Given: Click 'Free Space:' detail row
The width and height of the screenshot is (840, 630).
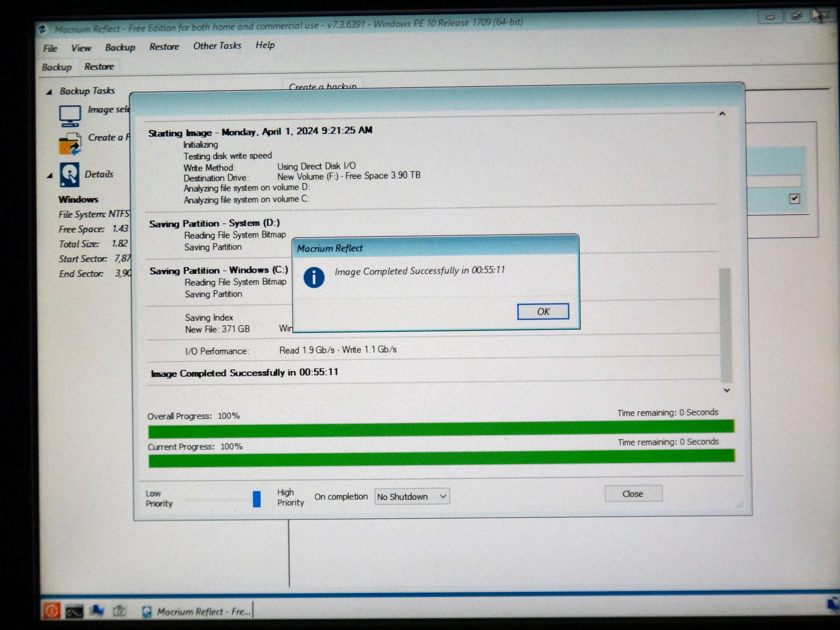Looking at the screenshot, I should [93, 229].
